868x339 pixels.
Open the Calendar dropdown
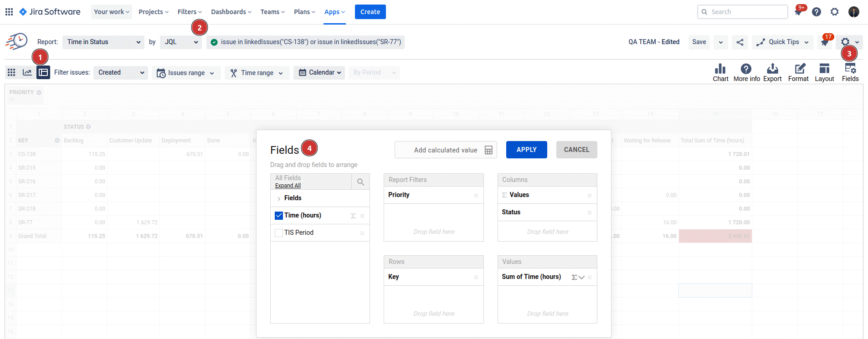[x=321, y=73]
